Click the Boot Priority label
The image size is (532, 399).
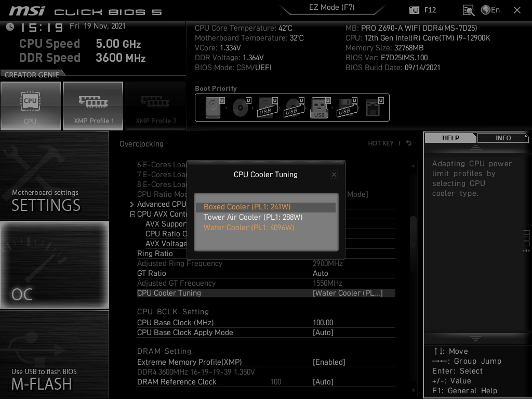click(x=216, y=88)
